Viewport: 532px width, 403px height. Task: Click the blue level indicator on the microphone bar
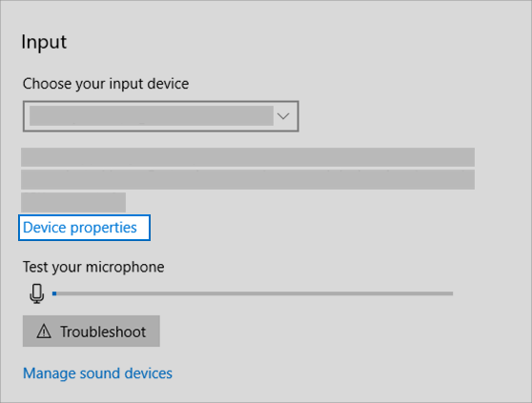[x=54, y=293]
